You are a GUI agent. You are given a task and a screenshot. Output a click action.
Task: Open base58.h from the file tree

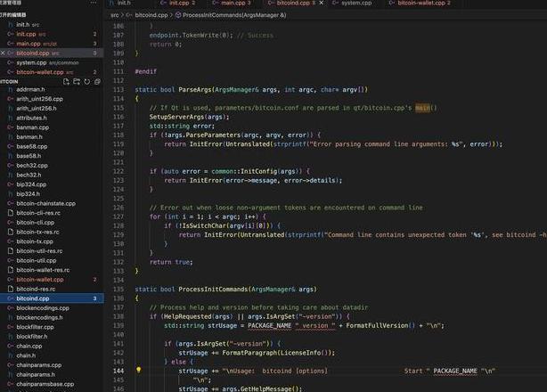click(x=52, y=156)
